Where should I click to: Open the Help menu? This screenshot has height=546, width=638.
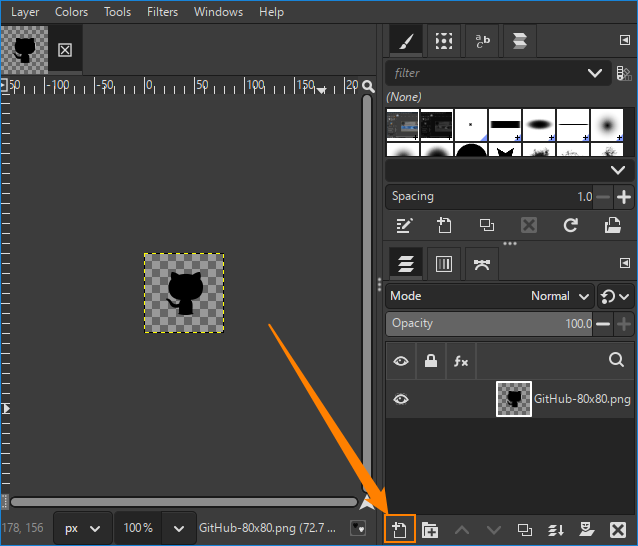(x=271, y=12)
